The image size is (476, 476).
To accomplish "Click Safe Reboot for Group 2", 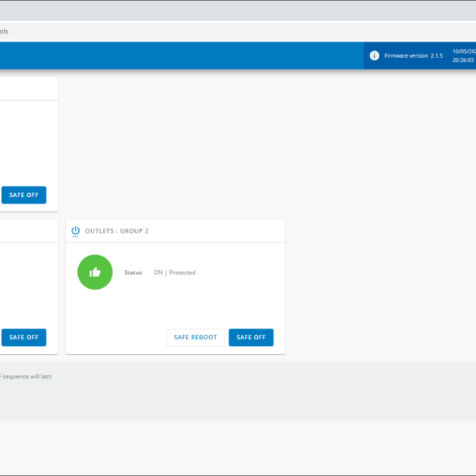I will 195,337.
